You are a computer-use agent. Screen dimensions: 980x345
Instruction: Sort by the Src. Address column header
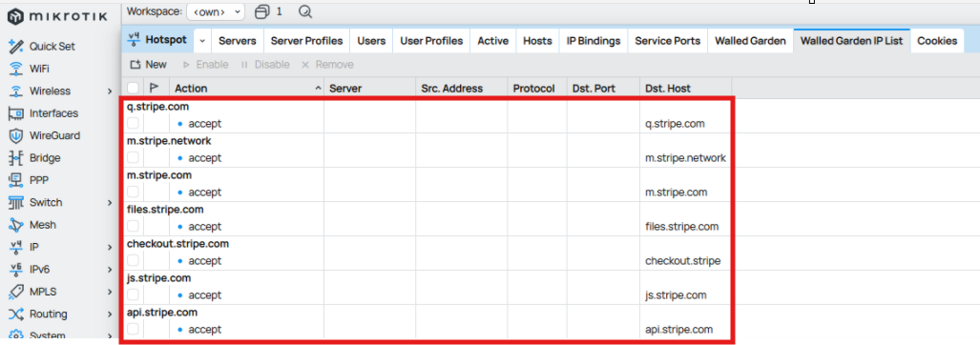(461, 89)
